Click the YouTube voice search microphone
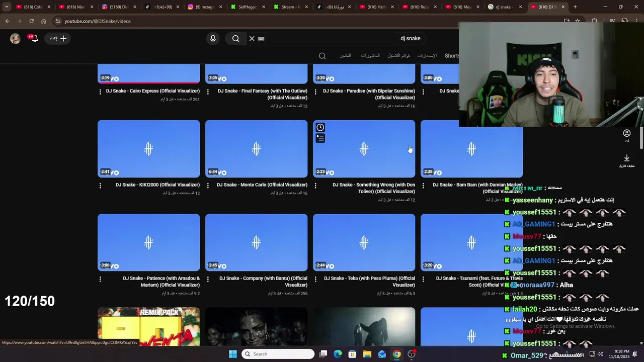Viewport: 644px width, 362px height. coord(213,38)
